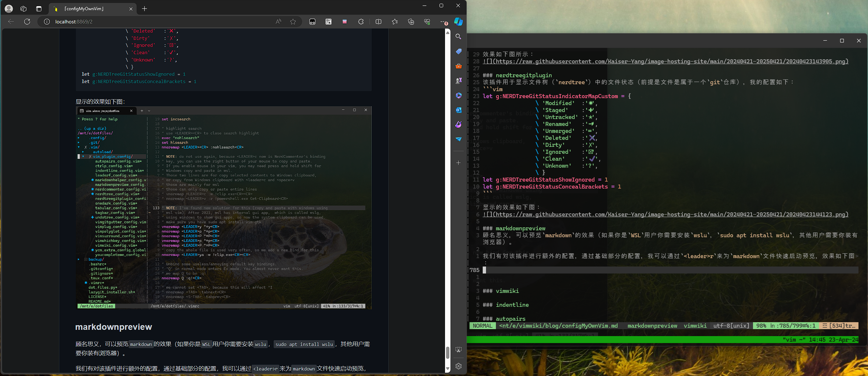The width and height of the screenshot is (868, 376).
Task: Click '### markdownpreview' heading in Vim
Action: coord(514,228)
